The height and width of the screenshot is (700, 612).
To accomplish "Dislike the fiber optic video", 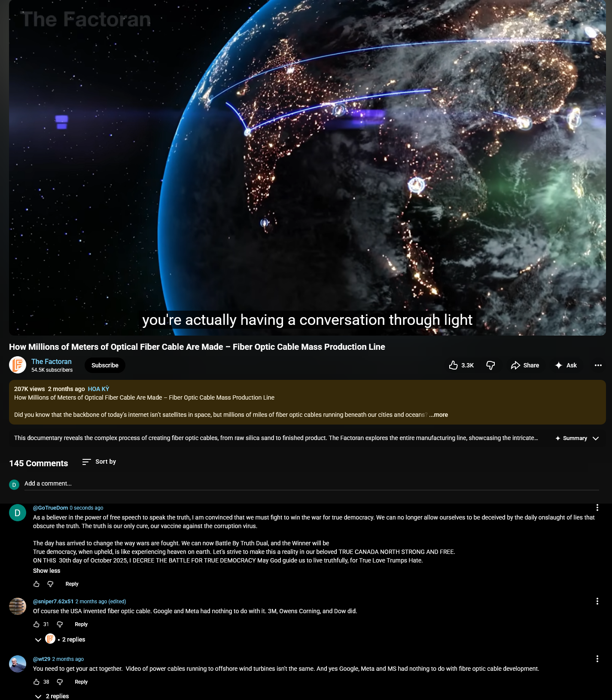I will 490,365.
